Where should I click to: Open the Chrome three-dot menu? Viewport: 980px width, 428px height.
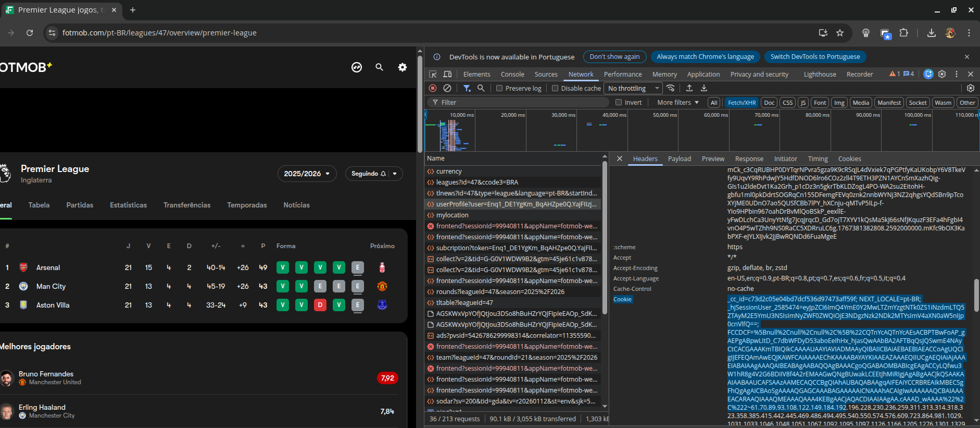point(969,33)
